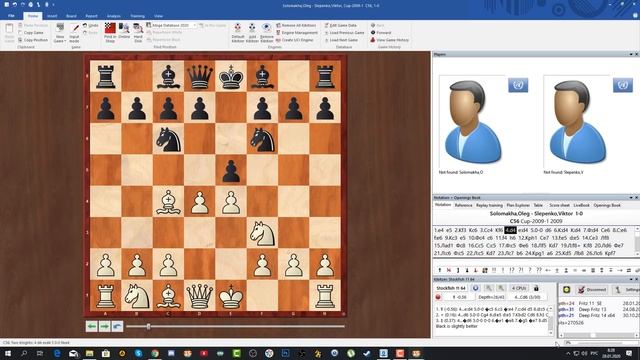Click Undo in the ribbon
The height and width of the screenshot is (360, 640).
click(x=90, y=25)
